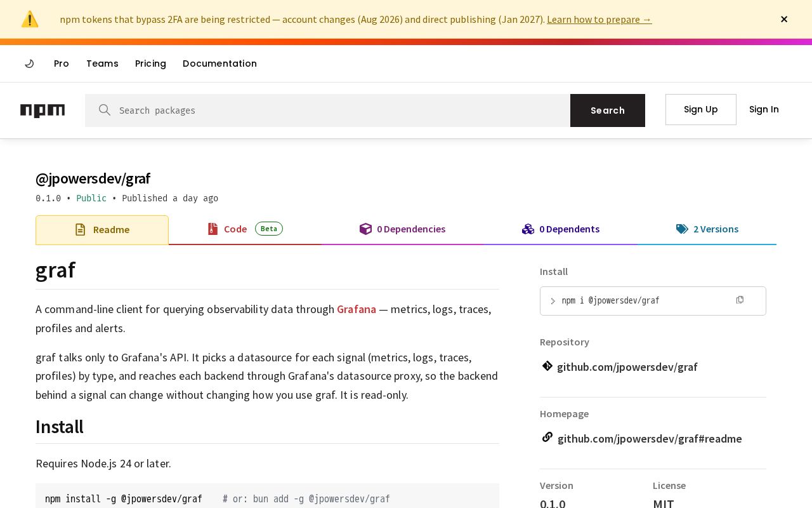Click the 'Repository' sidebar label
812x508 pixels.
pyautogui.click(x=565, y=342)
